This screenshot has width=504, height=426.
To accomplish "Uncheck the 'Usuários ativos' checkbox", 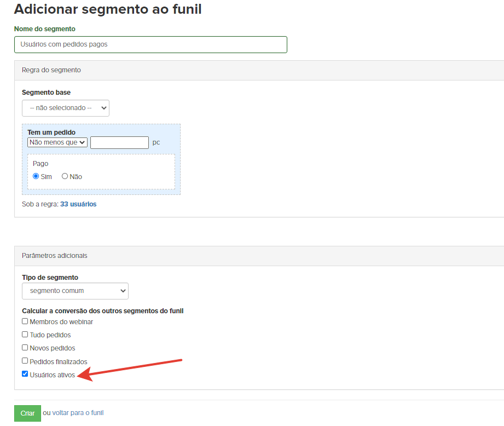I will coord(25,374).
